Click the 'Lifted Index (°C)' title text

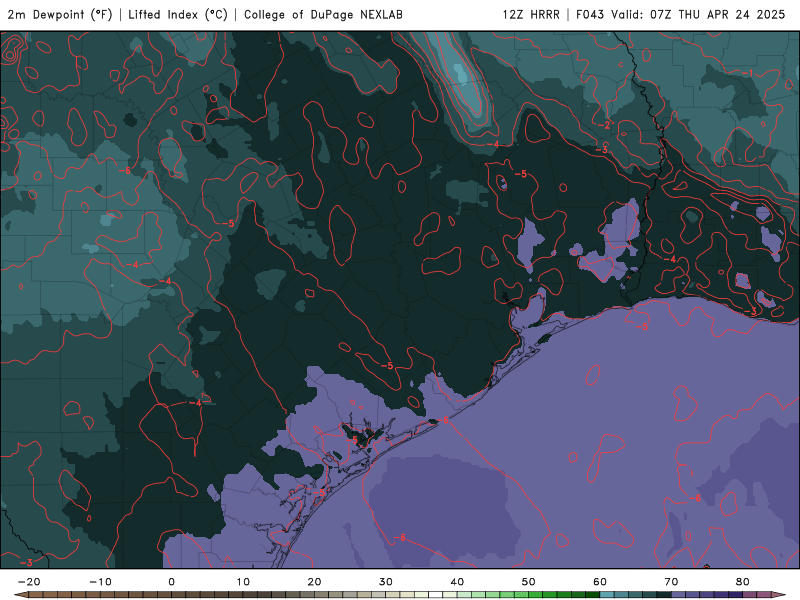coord(178,14)
